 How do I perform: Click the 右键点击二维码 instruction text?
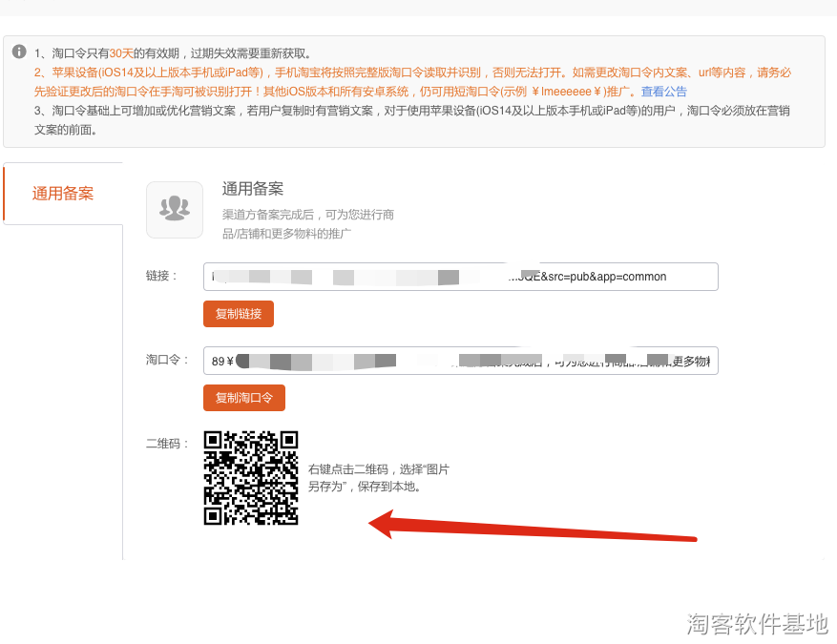(379, 478)
